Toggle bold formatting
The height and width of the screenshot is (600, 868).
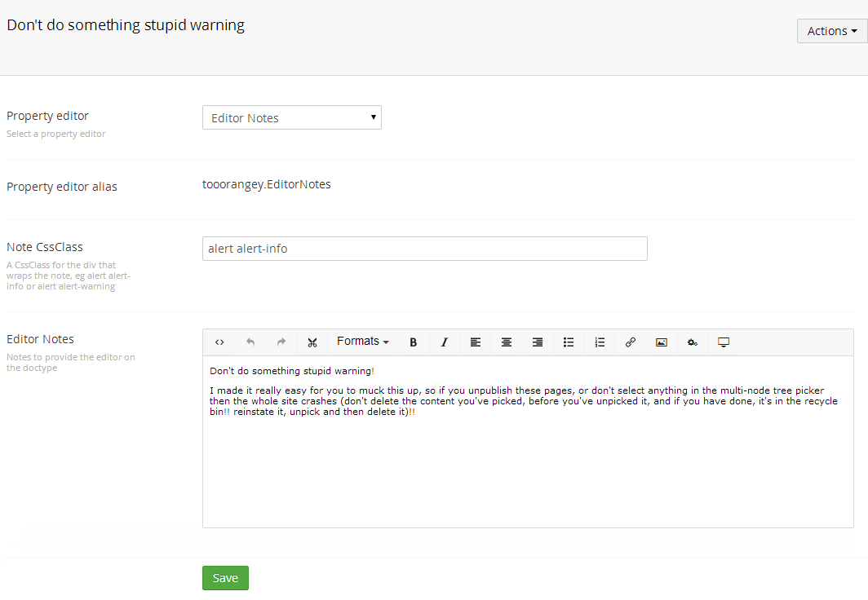(414, 342)
